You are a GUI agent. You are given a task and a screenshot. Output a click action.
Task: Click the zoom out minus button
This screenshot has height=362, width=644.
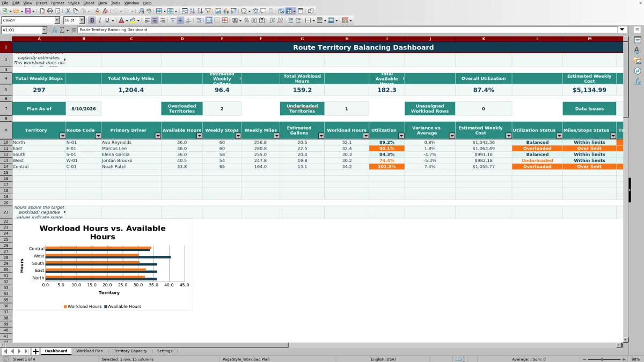pos(584,359)
